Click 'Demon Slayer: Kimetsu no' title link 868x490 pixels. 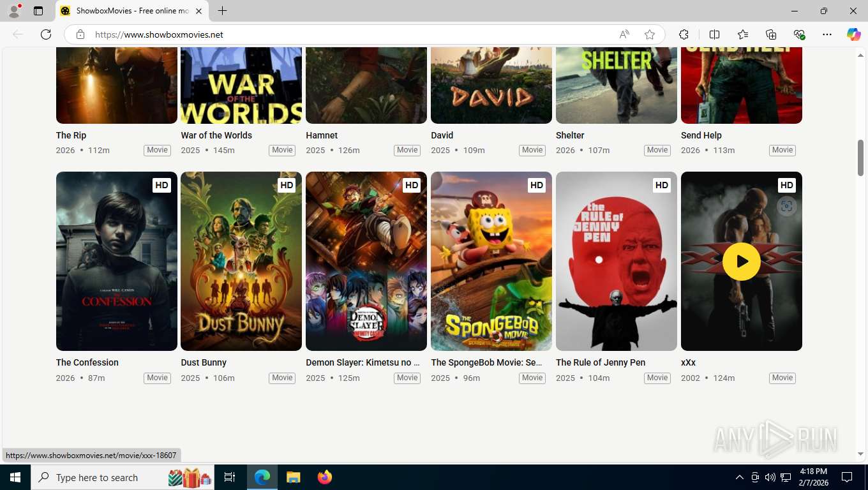(363, 362)
